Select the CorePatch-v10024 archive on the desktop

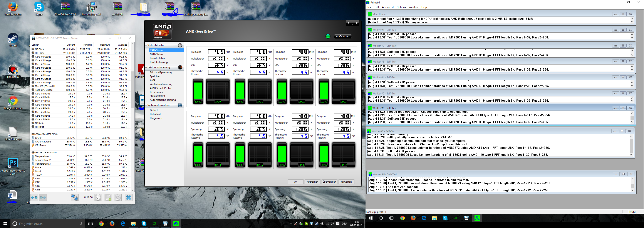[x=65, y=9]
